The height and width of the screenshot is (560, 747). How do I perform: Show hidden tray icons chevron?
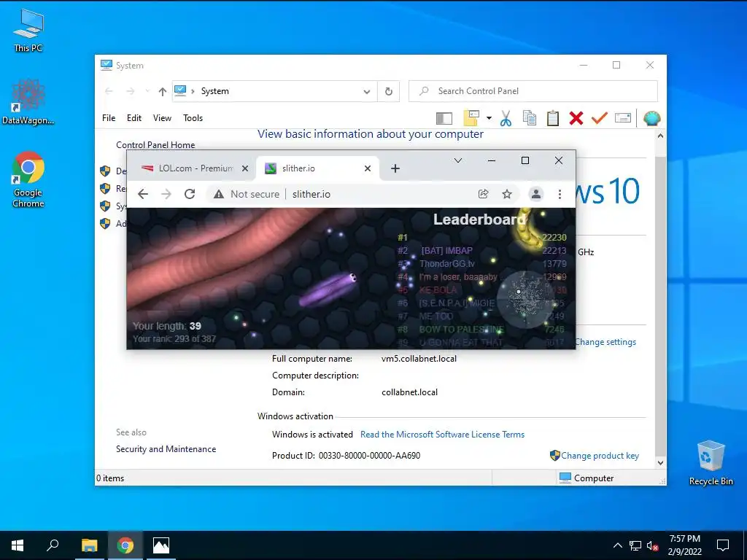tap(617, 545)
